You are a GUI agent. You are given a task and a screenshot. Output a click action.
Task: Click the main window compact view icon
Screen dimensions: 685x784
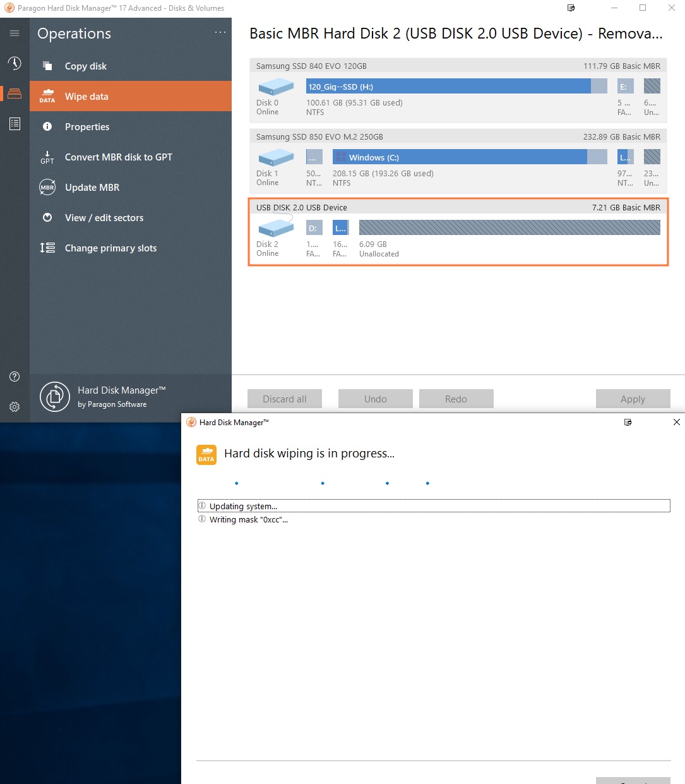[x=571, y=8]
